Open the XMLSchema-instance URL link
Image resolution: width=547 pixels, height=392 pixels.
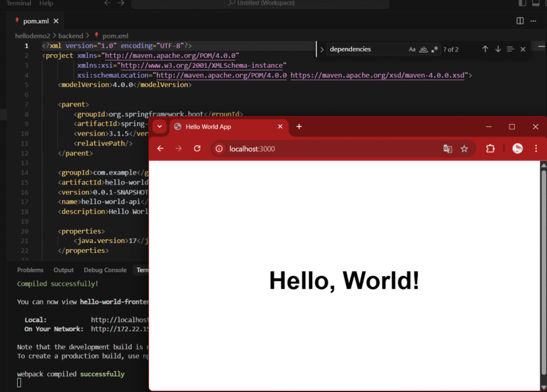202,66
